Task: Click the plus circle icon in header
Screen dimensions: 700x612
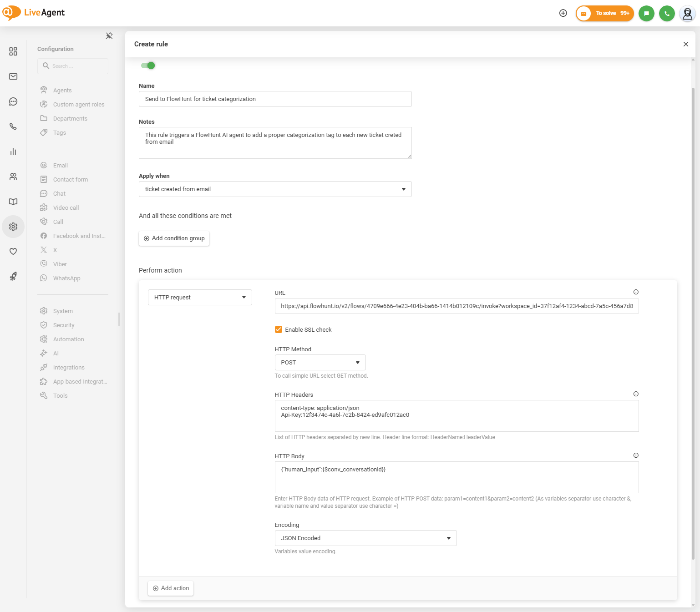Action: 563,13
